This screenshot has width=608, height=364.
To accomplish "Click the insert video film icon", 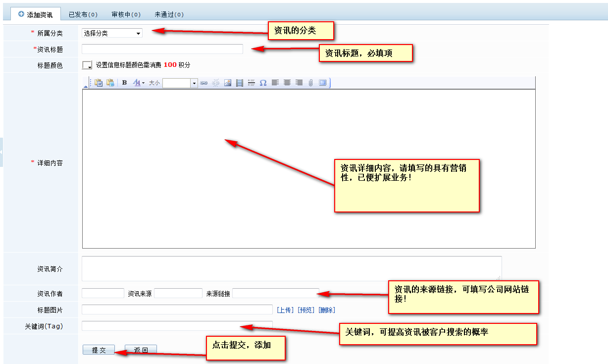I will [x=240, y=83].
